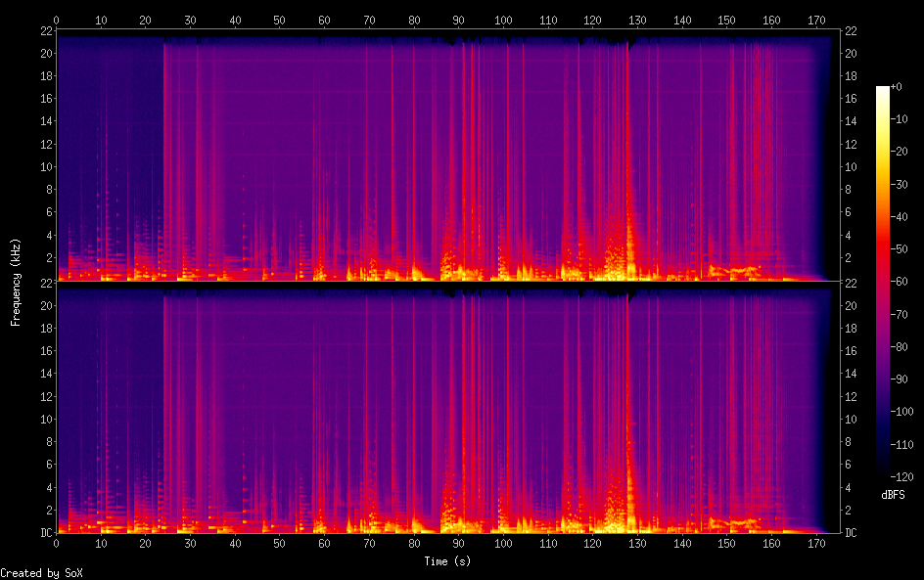This screenshot has width=924, height=580.
Task: Click the "-100" value on the color scale
Action: pyautogui.click(x=901, y=412)
